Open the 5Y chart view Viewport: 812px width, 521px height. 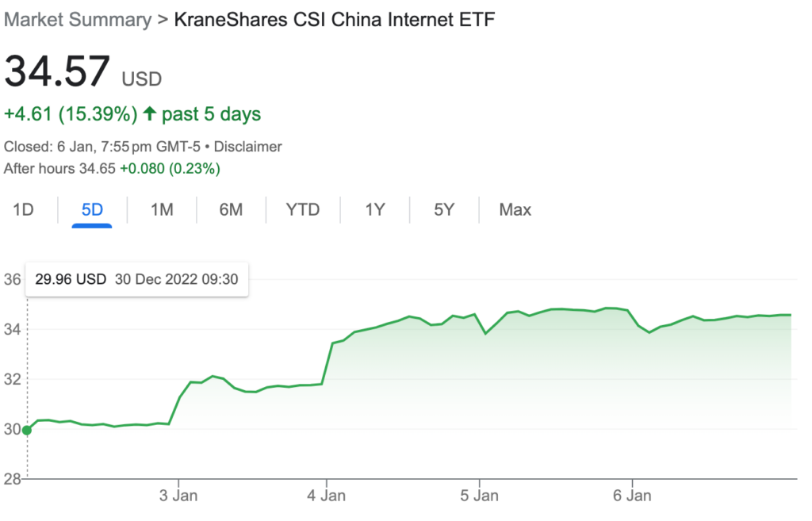click(x=444, y=210)
